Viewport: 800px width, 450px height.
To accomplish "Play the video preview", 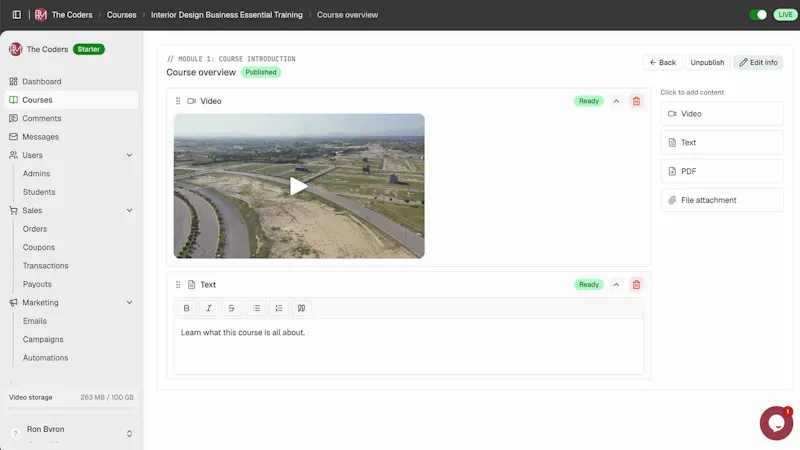I will [298, 186].
